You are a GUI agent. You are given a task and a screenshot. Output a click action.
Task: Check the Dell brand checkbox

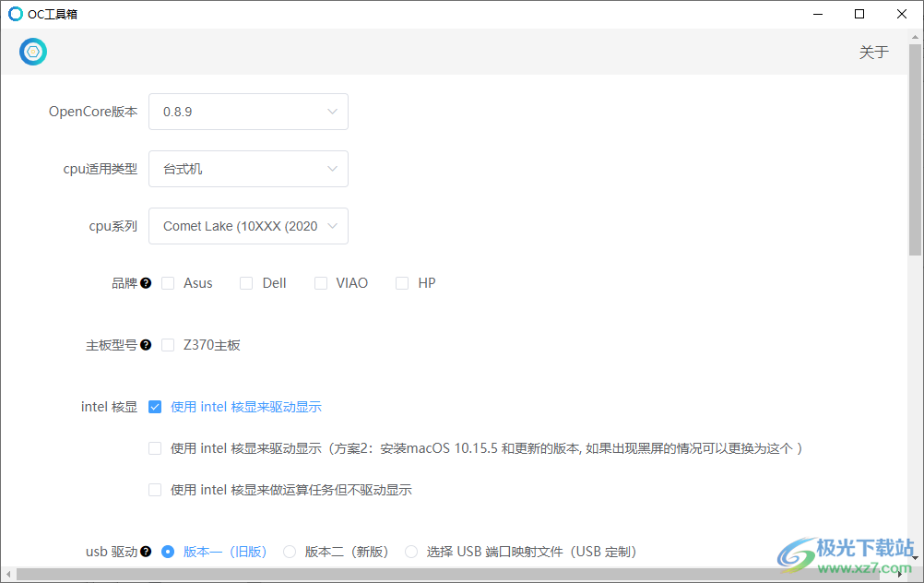(246, 283)
